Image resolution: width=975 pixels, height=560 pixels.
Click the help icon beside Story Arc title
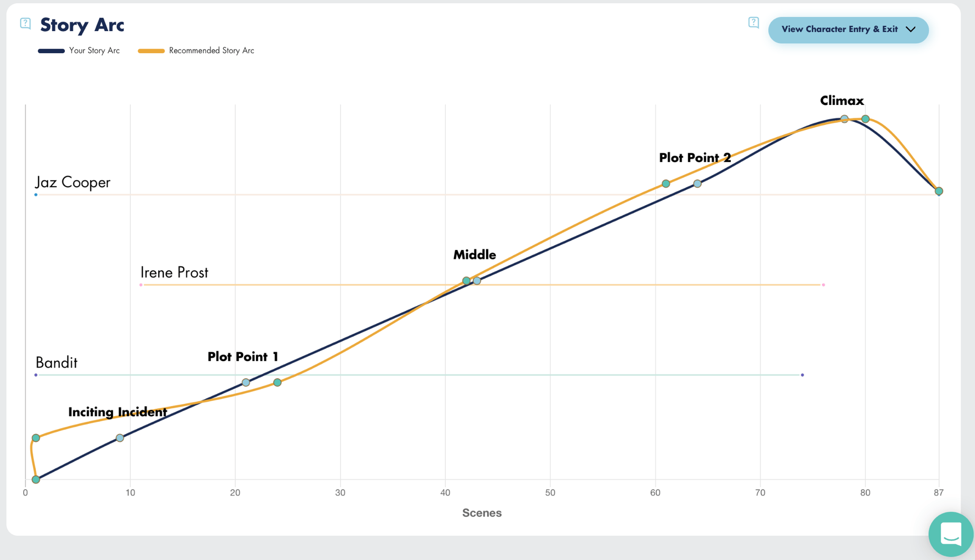(x=25, y=23)
